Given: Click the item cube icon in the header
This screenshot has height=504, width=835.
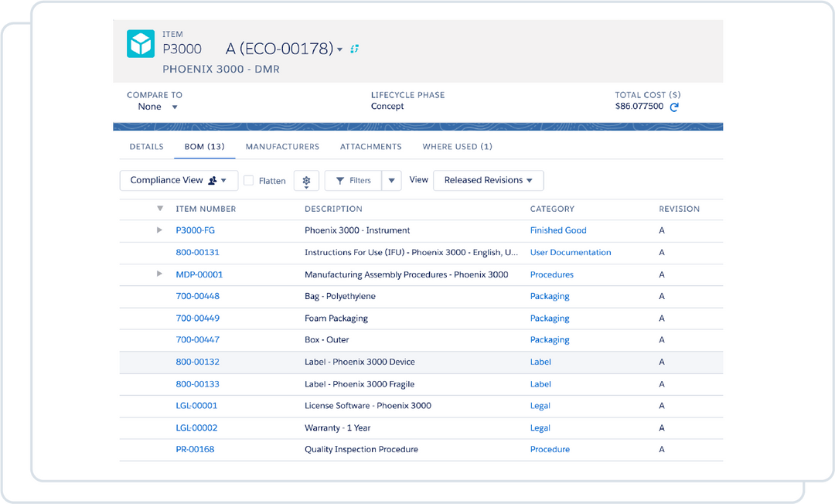Looking at the screenshot, I should (x=141, y=43).
